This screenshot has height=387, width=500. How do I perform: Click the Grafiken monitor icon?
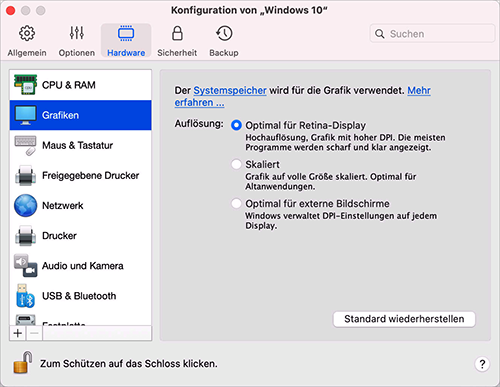(x=25, y=115)
